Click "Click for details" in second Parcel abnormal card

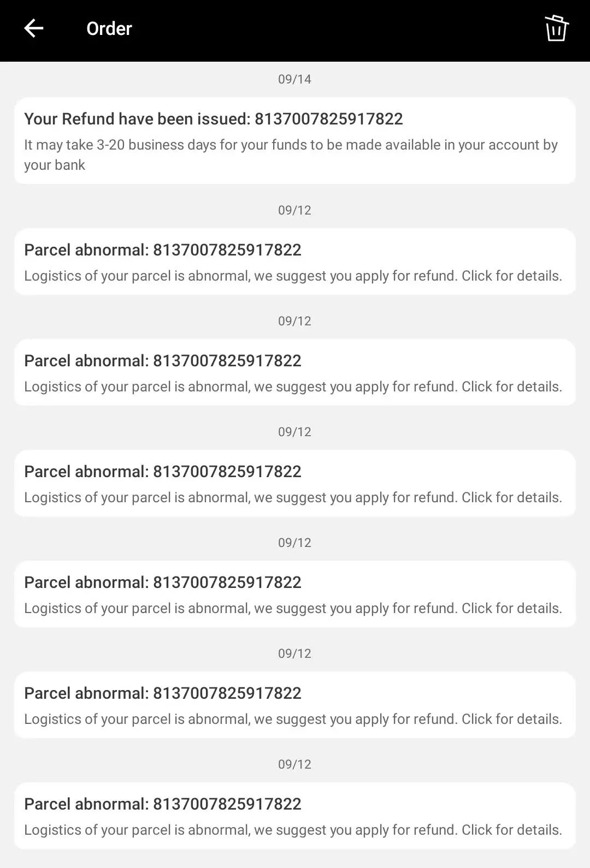pyautogui.click(x=511, y=387)
